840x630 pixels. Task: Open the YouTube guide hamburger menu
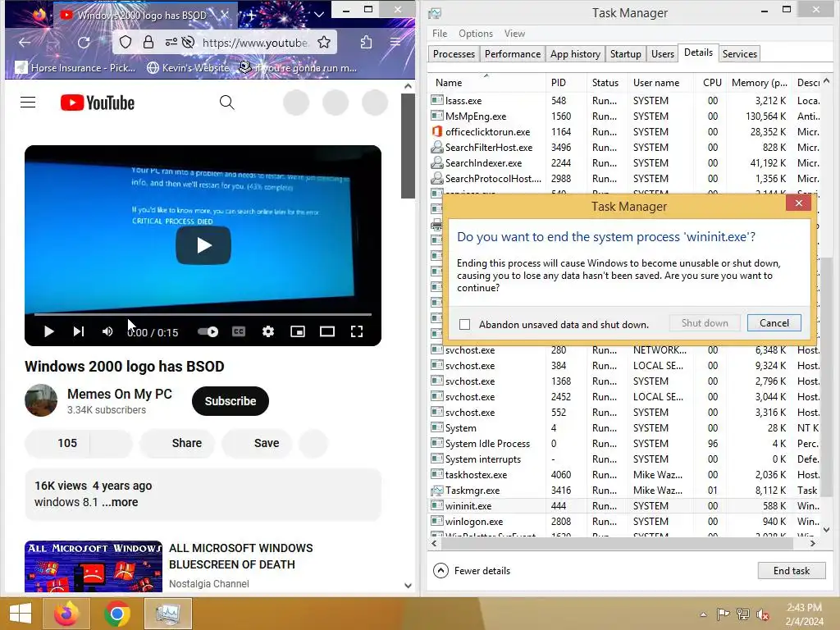pos(28,103)
